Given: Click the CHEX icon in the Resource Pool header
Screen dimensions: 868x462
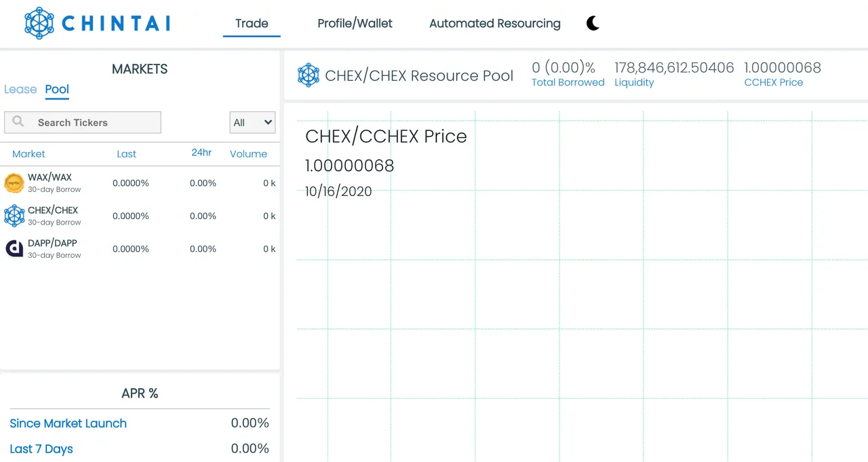Looking at the screenshot, I should click(x=309, y=75).
